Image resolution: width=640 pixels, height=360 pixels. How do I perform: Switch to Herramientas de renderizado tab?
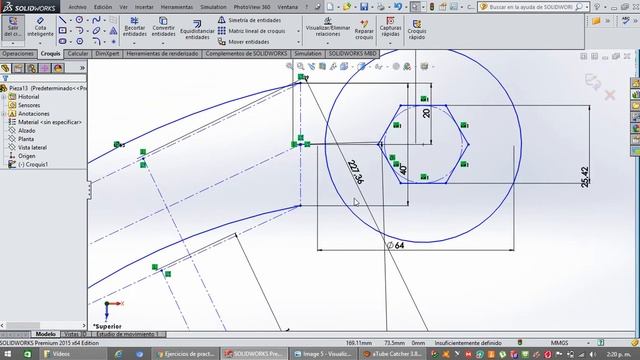point(162,53)
